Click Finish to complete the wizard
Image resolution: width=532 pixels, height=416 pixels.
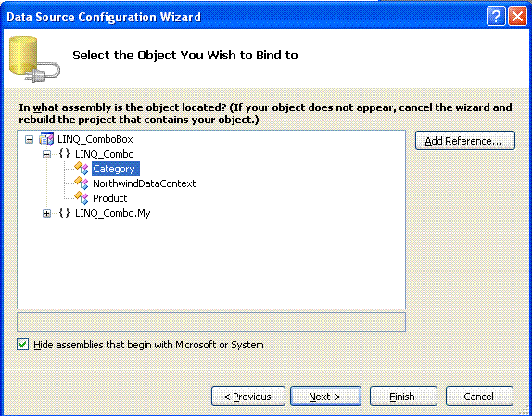[403, 396]
